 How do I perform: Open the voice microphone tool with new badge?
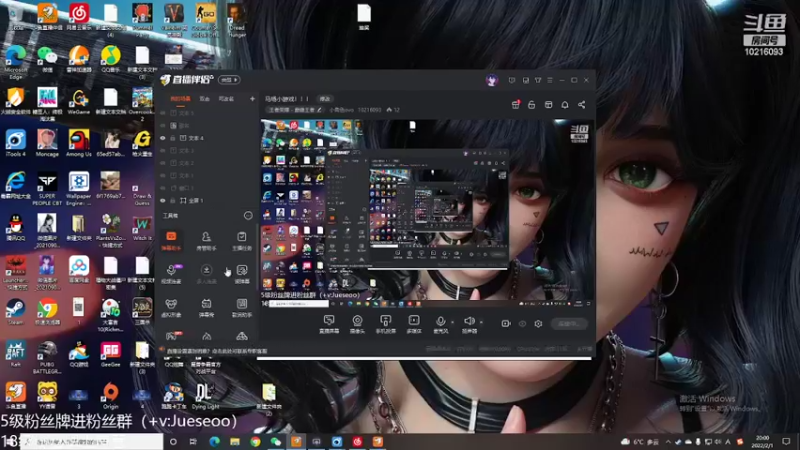[x=171, y=273]
